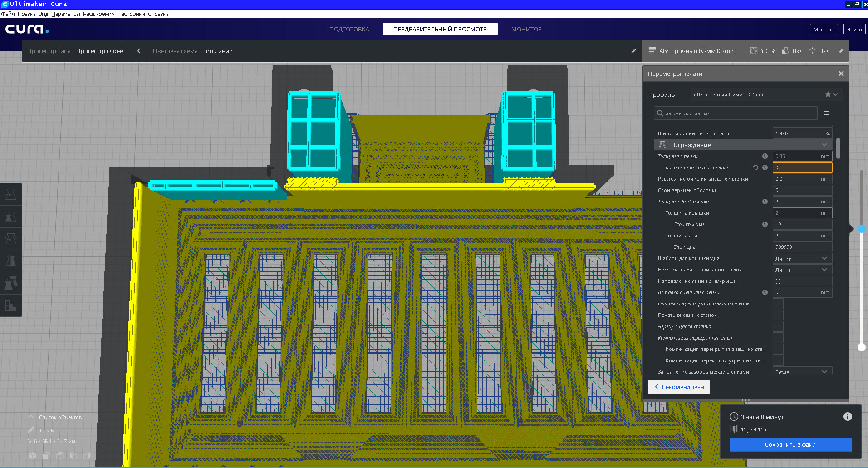Enable 'Чередующаяся стенка' checkbox

(x=778, y=326)
